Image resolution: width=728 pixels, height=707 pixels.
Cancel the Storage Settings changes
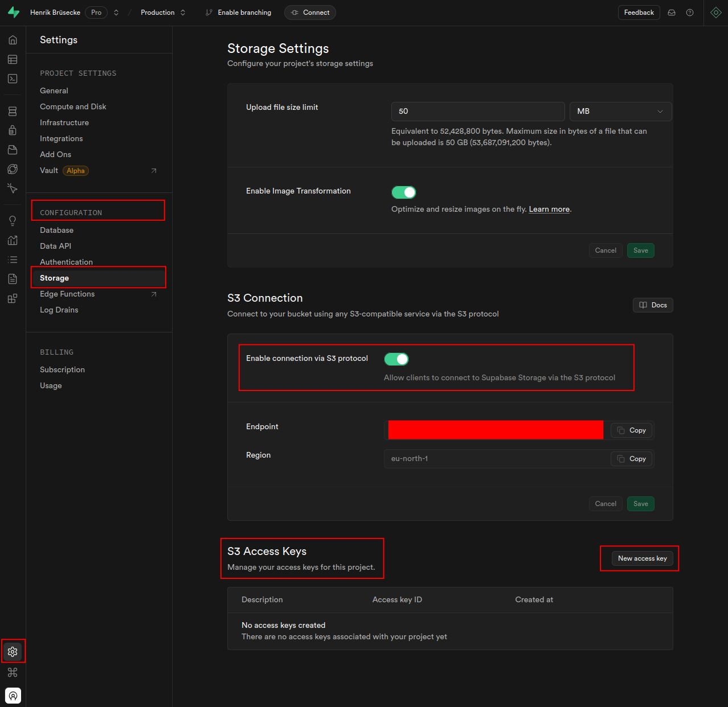pos(606,250)
